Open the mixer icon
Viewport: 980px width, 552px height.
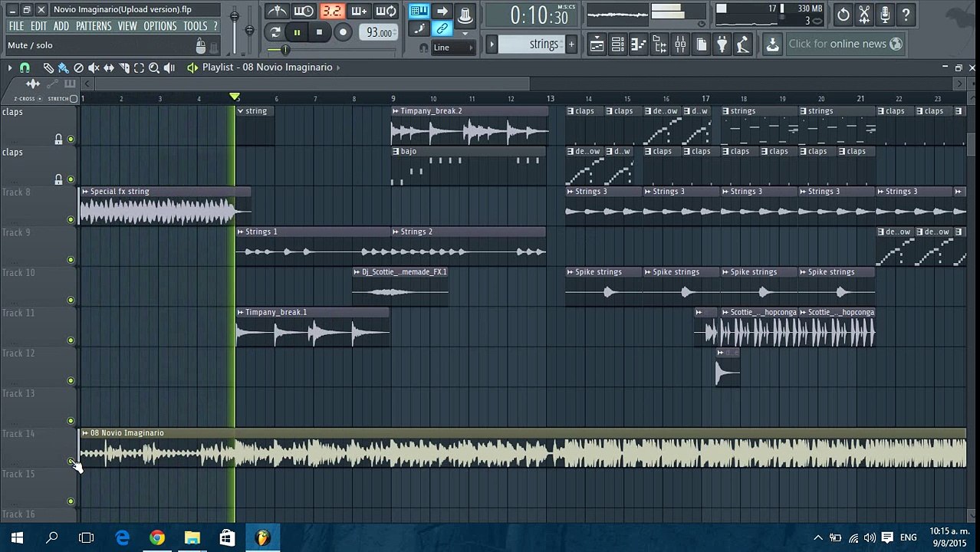click(x=680, y=44)
